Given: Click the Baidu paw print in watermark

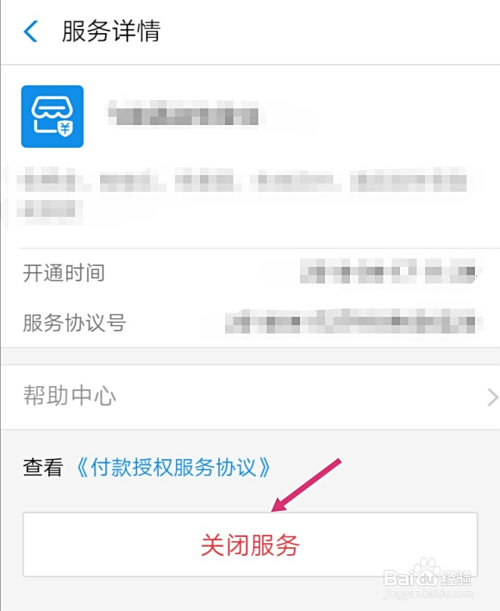Looking at the screenshot, I should (426, 567).
